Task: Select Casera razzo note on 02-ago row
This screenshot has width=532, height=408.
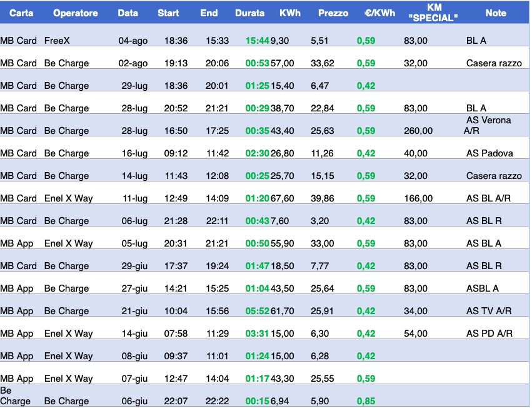Action: click(x=494, y=63)
